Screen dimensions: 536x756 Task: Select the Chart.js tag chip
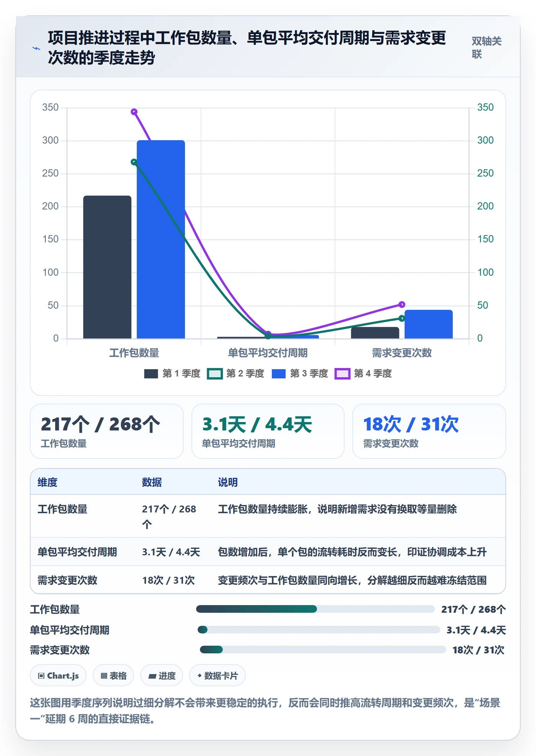pos(58,676)
